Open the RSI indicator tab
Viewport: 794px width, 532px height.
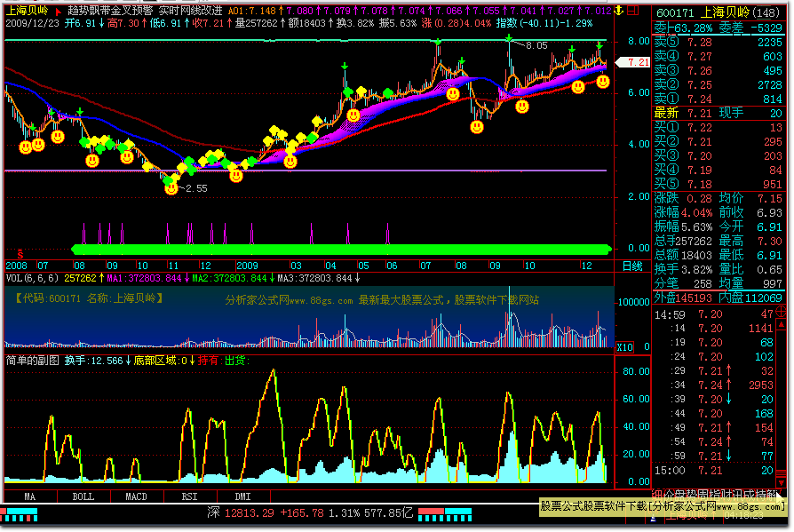[189, 496]
